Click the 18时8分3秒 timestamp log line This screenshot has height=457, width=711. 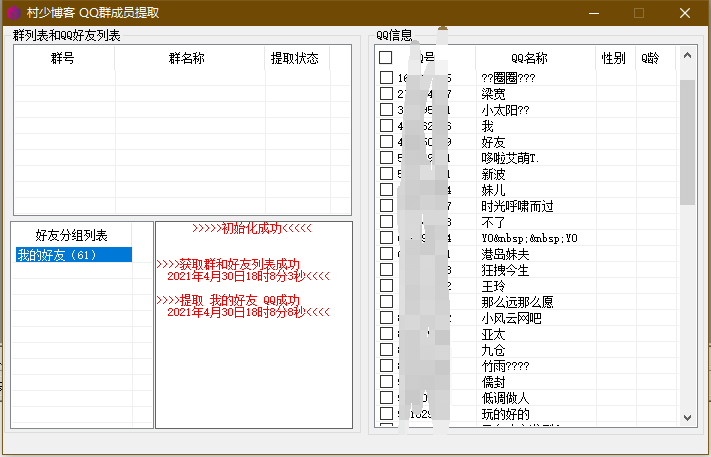(x=248, y=276)
